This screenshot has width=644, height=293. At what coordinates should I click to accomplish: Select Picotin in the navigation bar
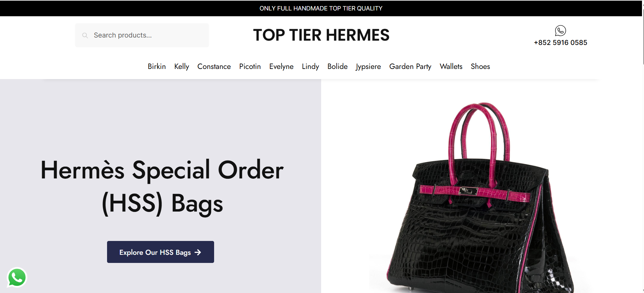(250, 67)
